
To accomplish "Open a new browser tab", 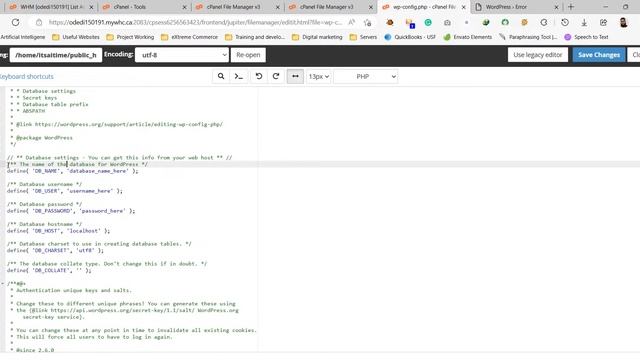I will click(x=571, y=7).
